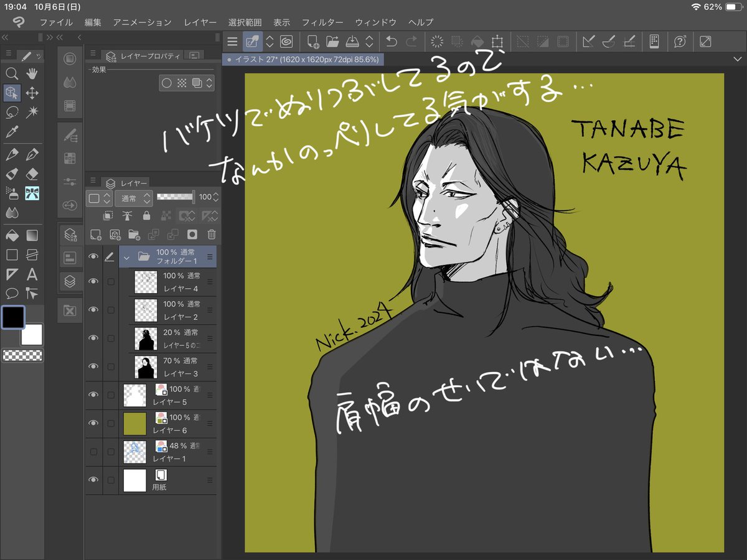Open the レイヤー menu in menu bar
Screen dimensions: 747x560
click(x=200, y=22)
